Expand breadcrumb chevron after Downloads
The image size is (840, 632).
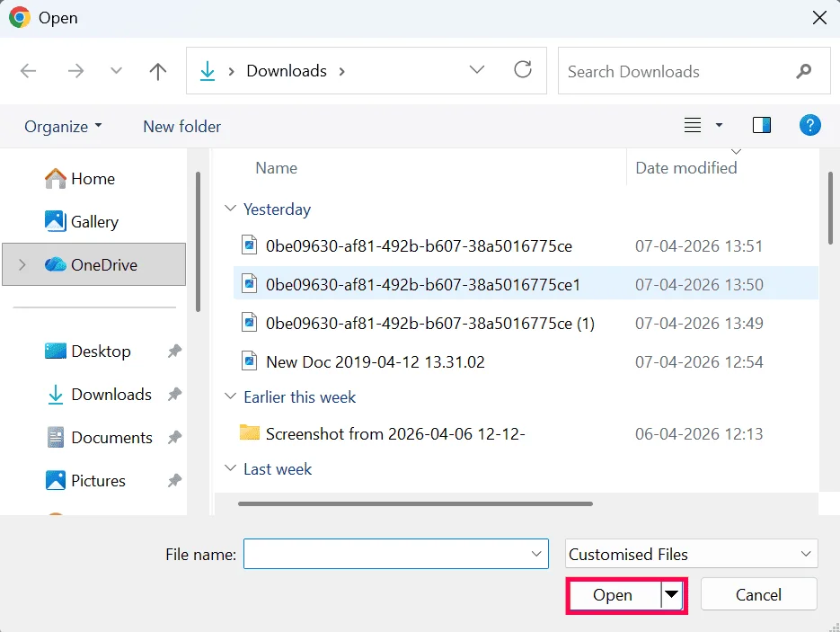341,71
